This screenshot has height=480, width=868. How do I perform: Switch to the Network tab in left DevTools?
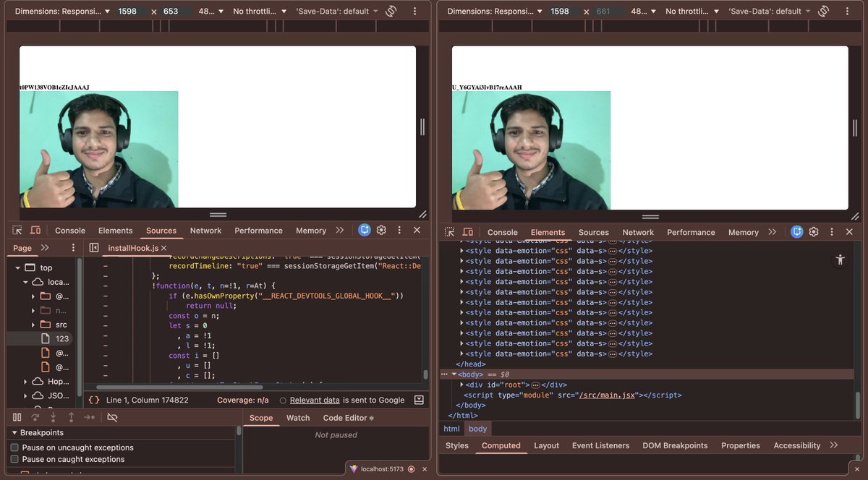tap(205, 231)
